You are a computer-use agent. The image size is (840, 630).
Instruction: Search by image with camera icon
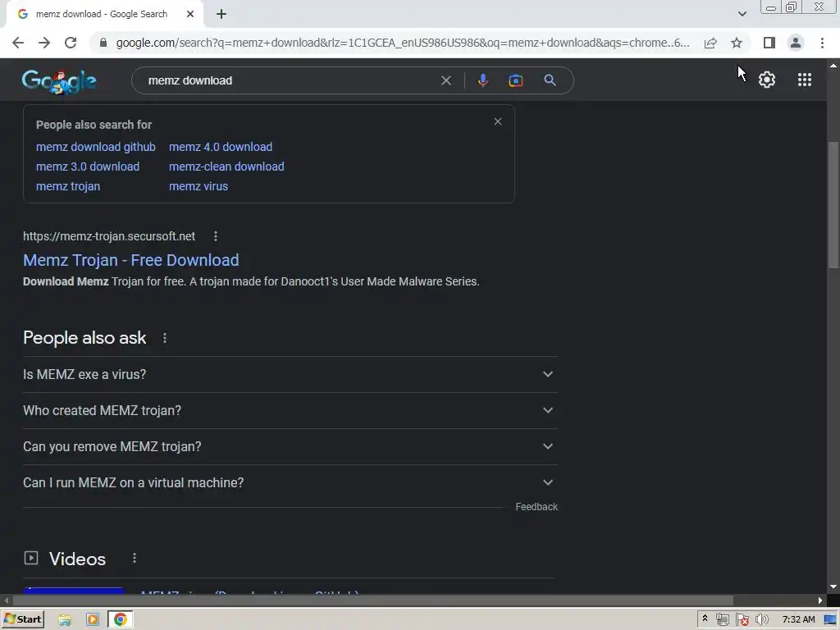[516, 80]
